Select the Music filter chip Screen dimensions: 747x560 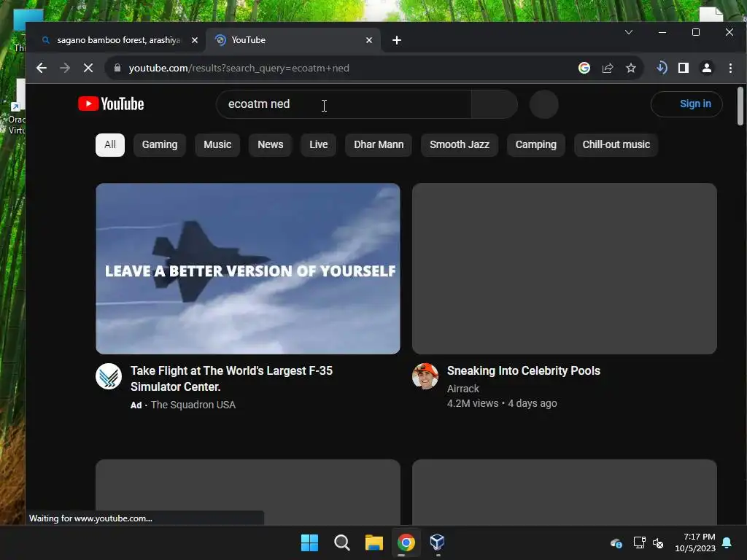coord(217,145)
